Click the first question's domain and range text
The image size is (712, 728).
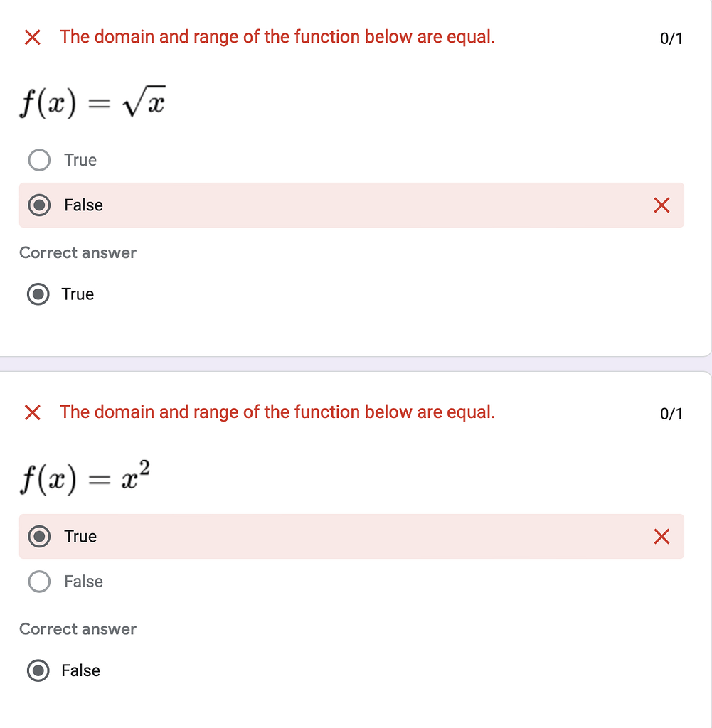[277, 36]
